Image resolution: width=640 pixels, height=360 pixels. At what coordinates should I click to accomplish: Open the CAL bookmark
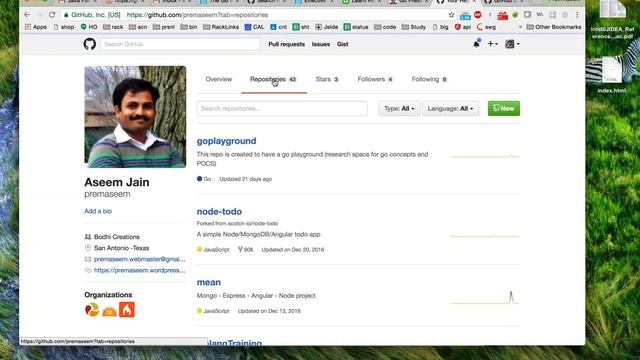[x=254, y=27]
